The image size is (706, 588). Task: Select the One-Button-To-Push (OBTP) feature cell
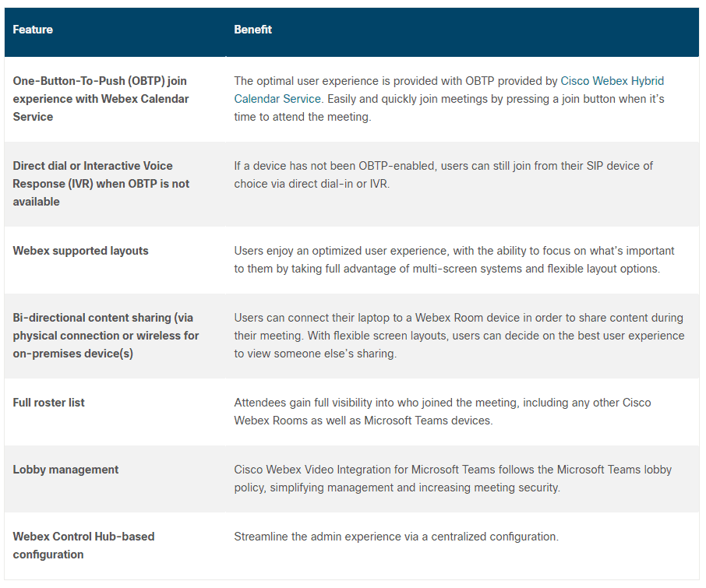(x=101, y=99)
